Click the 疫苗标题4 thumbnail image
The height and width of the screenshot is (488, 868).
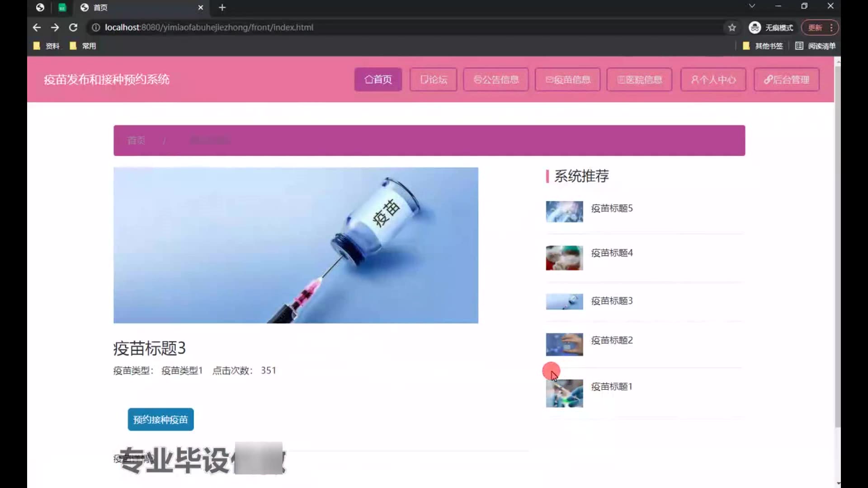point(564,258)
